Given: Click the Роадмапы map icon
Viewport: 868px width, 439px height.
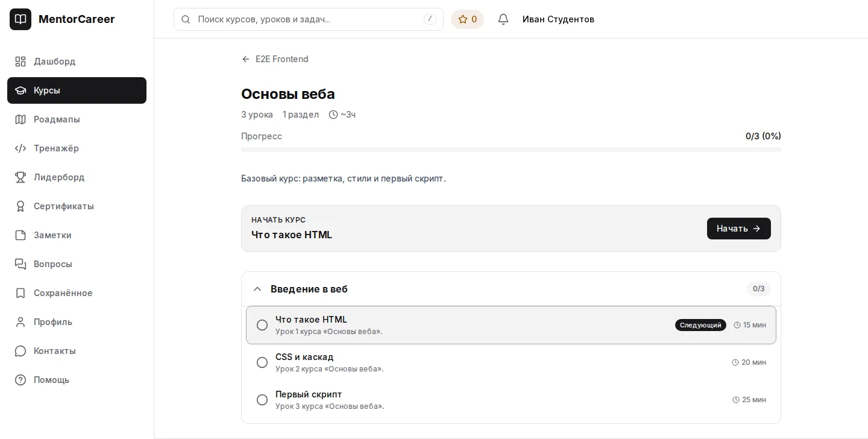Looking at the screenshot, I should tap(20, 119).
